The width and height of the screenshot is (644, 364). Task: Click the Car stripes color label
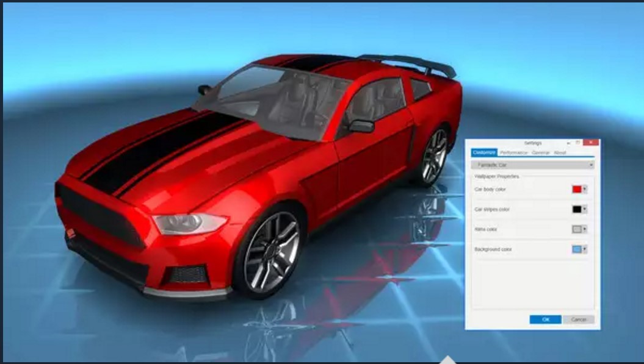[x=492, y=209]
